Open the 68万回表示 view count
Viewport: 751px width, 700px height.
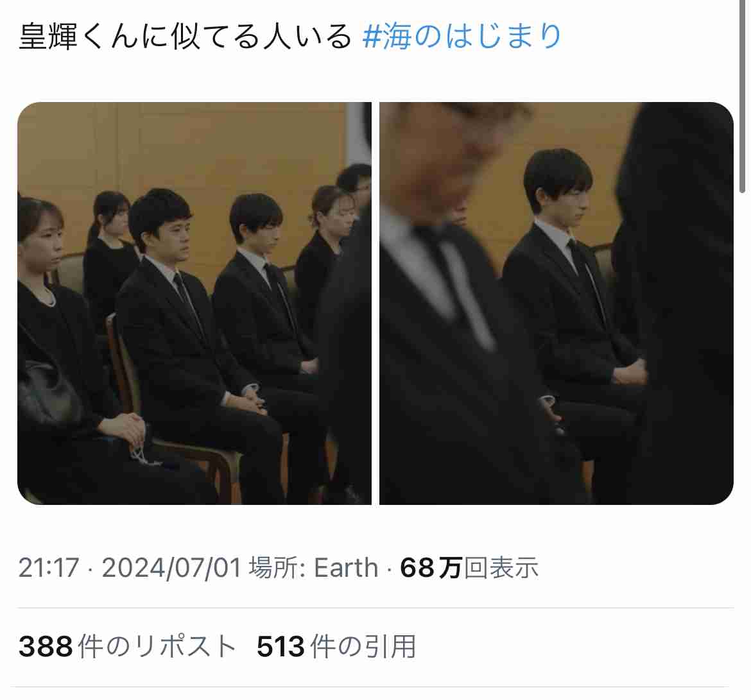469,568
